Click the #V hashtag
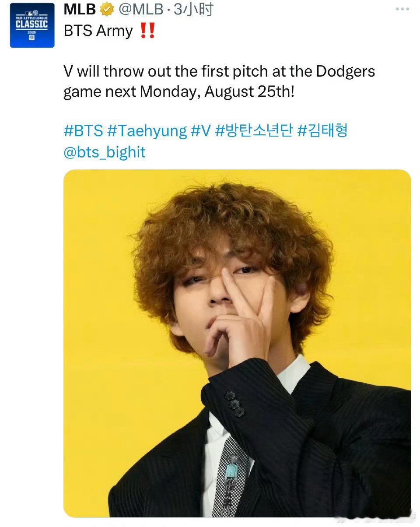Viewport: 420px width, 527px height. point(201,131)
